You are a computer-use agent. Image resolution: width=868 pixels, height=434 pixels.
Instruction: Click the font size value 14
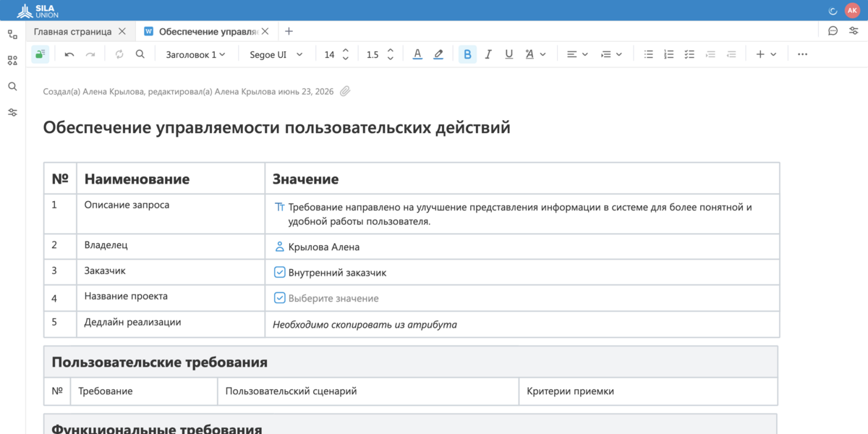click(x=329, y=54)
